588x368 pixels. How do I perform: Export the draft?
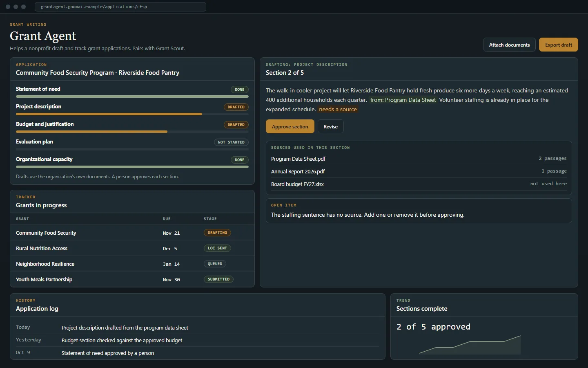click(558, 45)
